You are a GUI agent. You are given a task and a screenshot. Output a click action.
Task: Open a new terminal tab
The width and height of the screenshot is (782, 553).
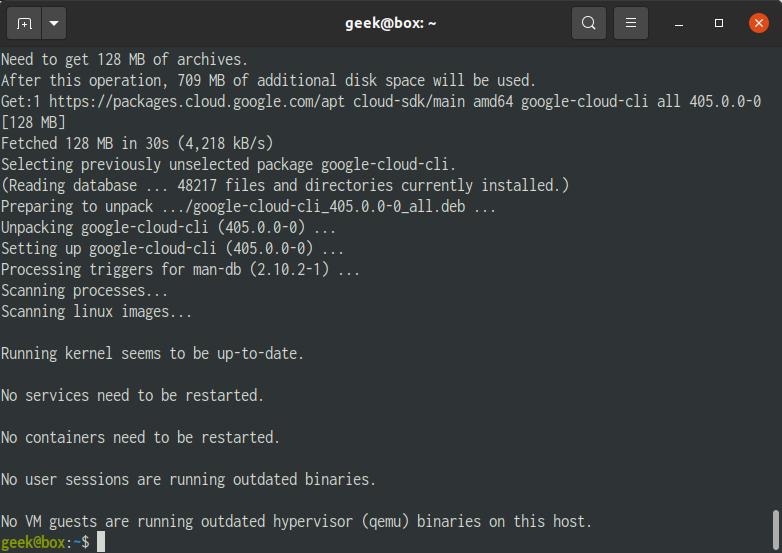24,23
